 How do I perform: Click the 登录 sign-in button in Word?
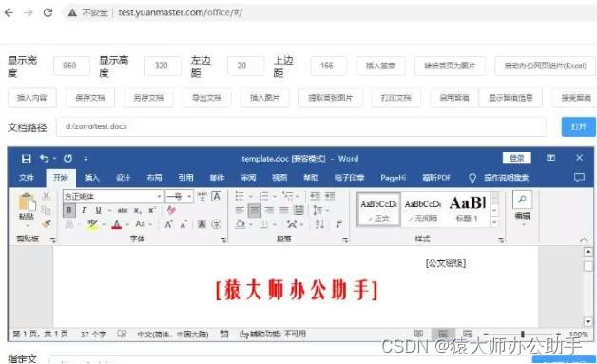pyautogui.click(x=516, y=158)
